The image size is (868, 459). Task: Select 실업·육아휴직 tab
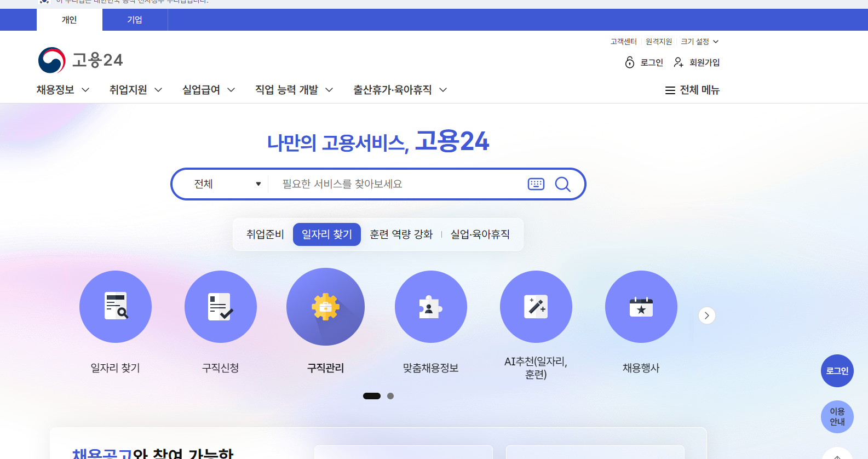pyautogui.click(x=480, y=234)
